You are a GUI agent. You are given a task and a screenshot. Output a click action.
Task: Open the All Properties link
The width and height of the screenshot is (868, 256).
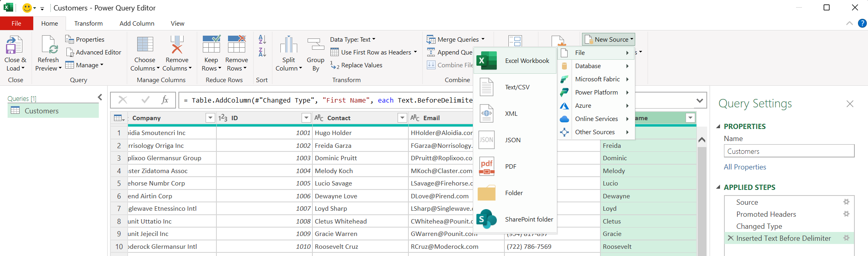pyautogui.click(x=745, y=167)
